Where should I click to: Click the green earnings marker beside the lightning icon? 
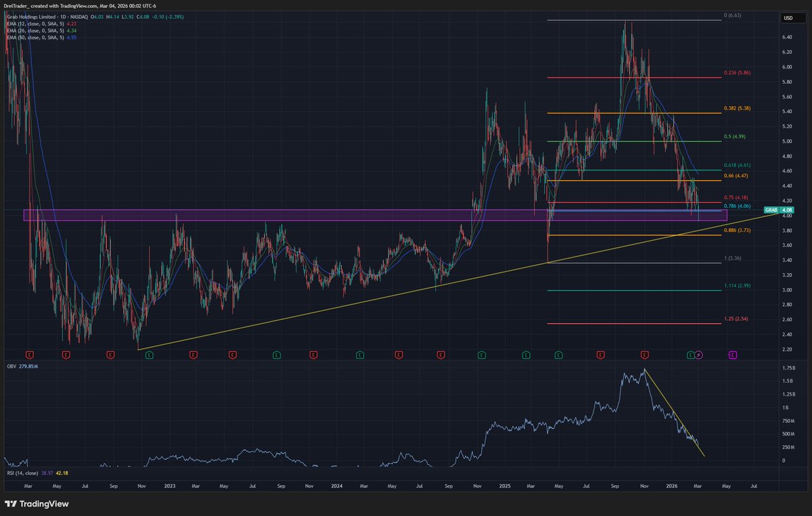[x=691, y=354]
